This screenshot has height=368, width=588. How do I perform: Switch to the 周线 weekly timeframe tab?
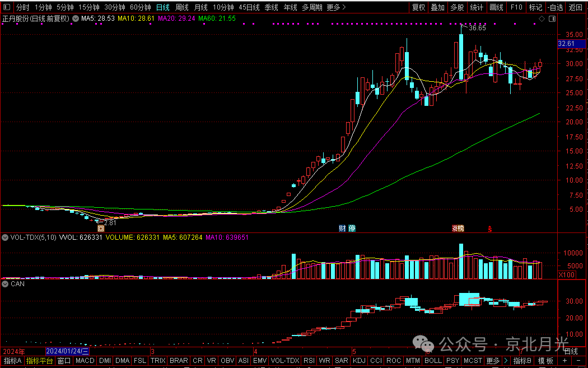tap(182, 7)
